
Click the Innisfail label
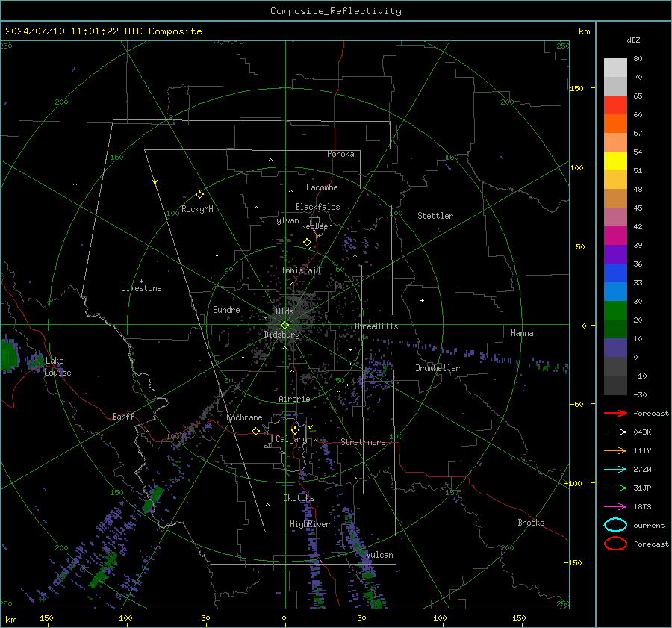(x=302, y=270)
